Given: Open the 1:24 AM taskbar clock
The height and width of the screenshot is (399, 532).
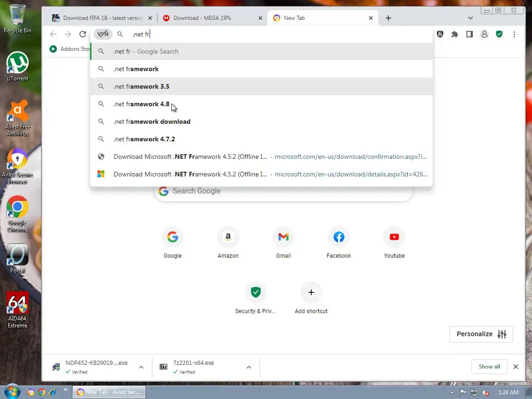Looking at the screenshot, I should [508, 393].
